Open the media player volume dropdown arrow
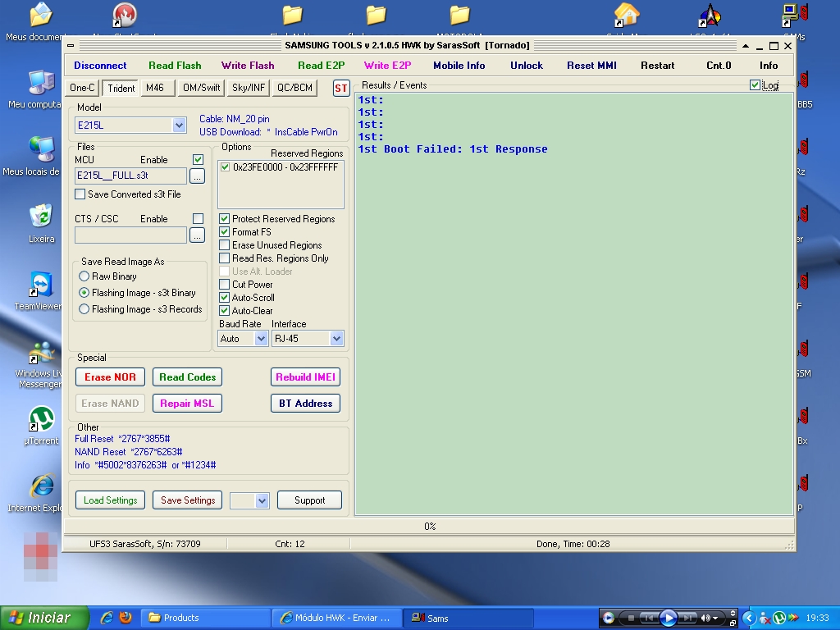Viewport: 840px width, 630px height. 715,619
